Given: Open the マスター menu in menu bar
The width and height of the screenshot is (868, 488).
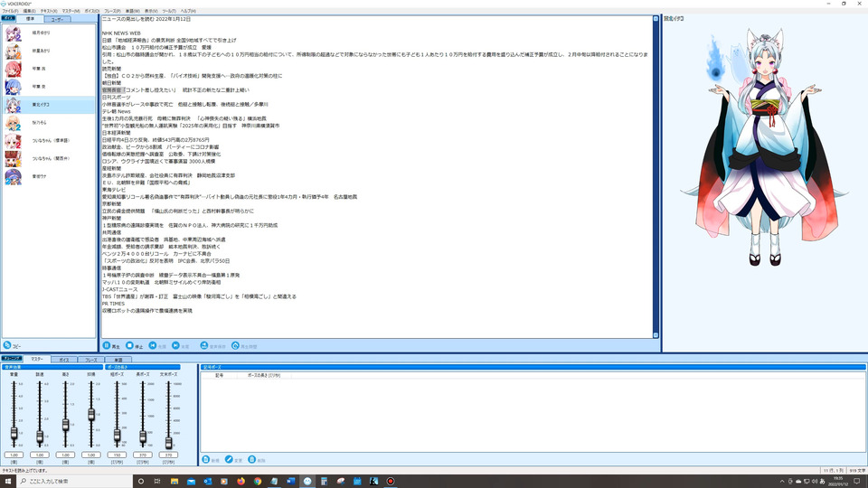Looking at the screenshot, I should coord(71,11).
